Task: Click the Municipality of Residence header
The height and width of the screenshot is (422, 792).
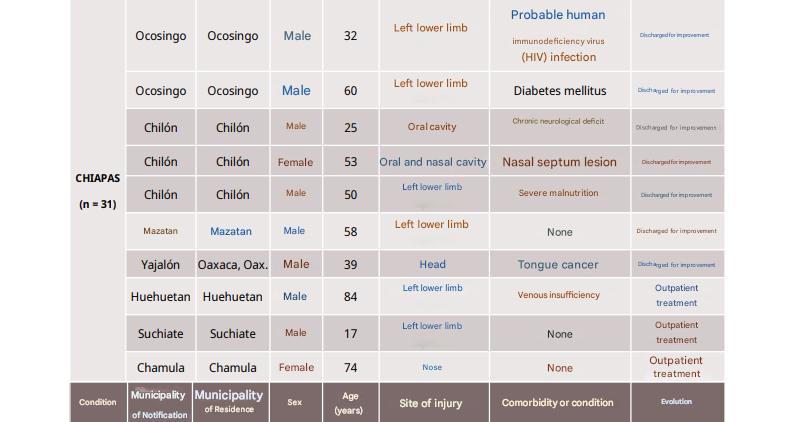Action: coord(232,403)
